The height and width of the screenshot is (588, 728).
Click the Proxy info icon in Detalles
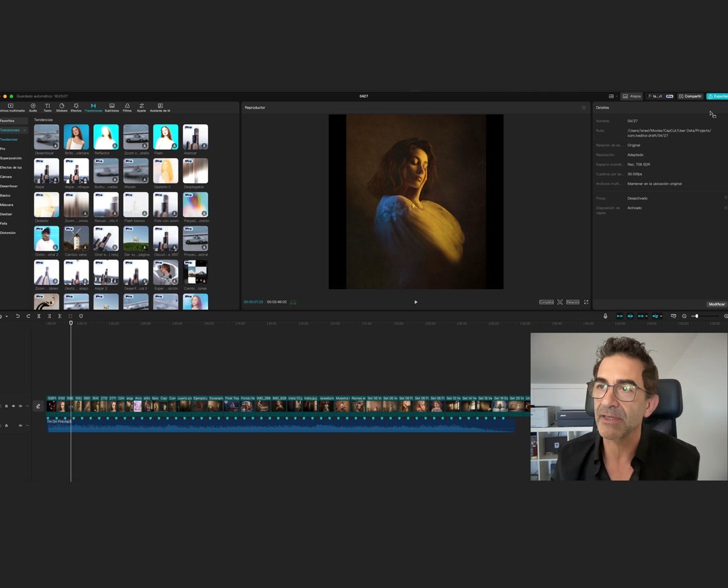[x=726, y=198]
